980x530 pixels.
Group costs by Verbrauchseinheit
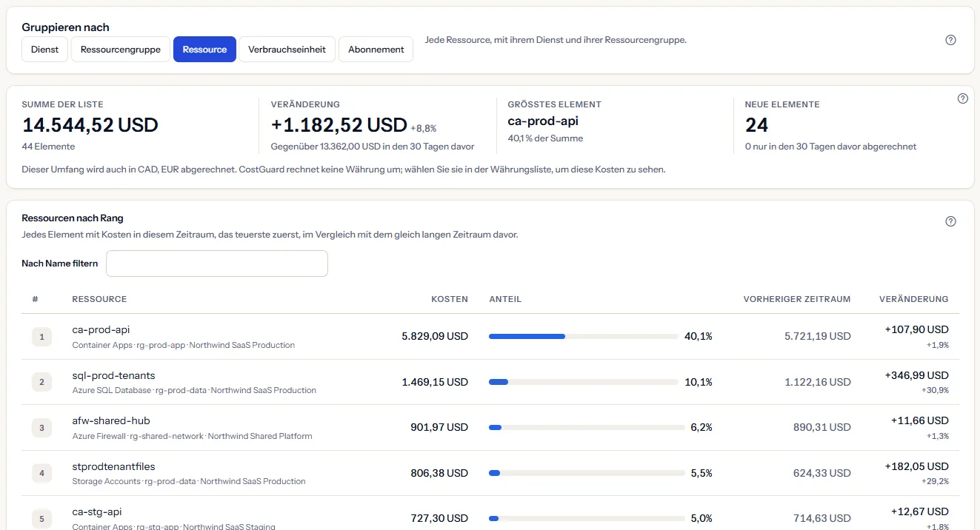click(287, 50)
